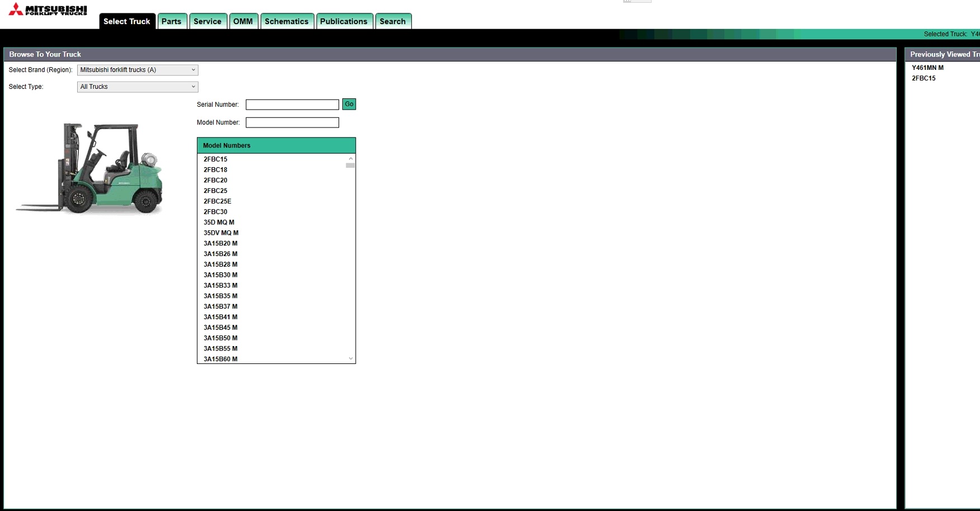Image resolution: width=980 pixels, height=511 pixels.
Task: Click the Mitsubishi Forklift Trucks logo
Action: click(x=48, y=10)
